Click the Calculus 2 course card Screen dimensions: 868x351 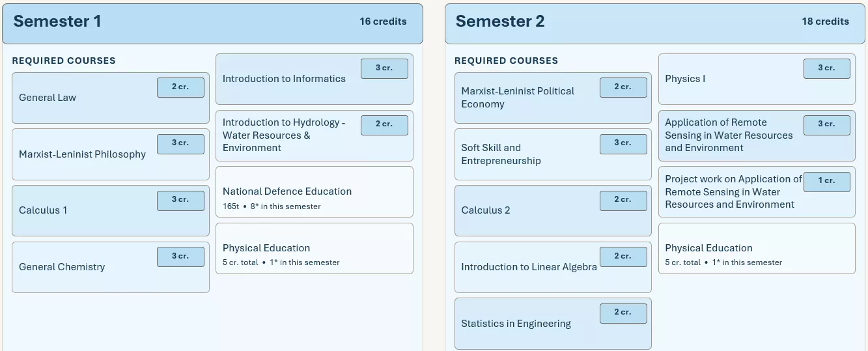(x=553, y=210)
